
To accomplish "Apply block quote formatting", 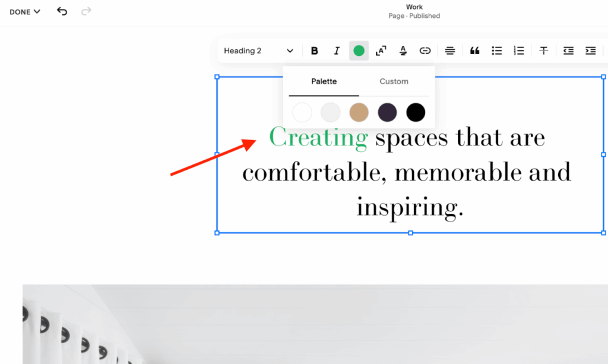I will 474,51.
